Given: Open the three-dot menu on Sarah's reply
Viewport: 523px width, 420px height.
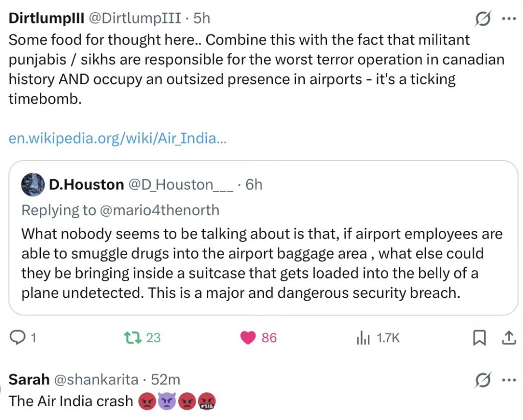Looking at the screenshot, I should tap(509, 380).
